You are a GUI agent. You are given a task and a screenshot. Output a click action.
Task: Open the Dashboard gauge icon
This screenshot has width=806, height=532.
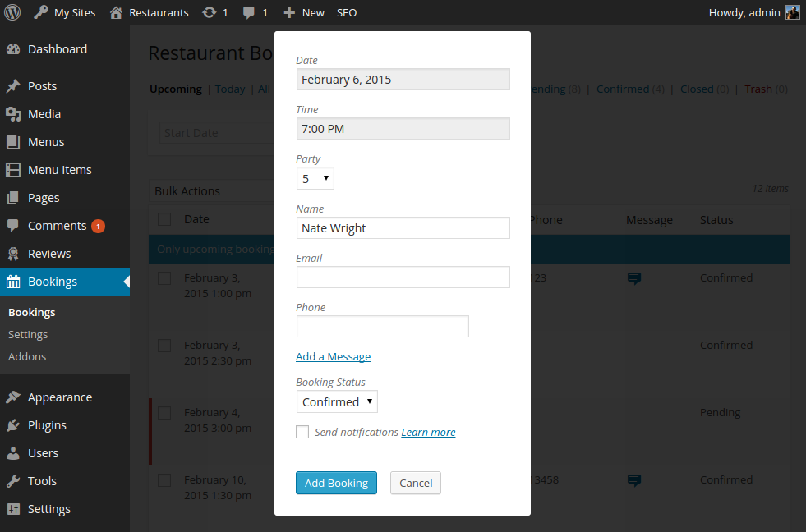[13, 49]
